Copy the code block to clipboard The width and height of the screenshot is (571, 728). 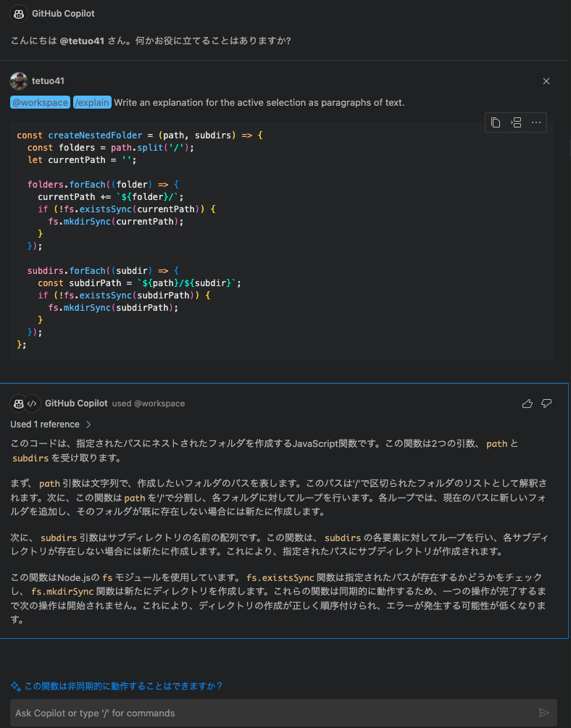click(x=495, y=122)
